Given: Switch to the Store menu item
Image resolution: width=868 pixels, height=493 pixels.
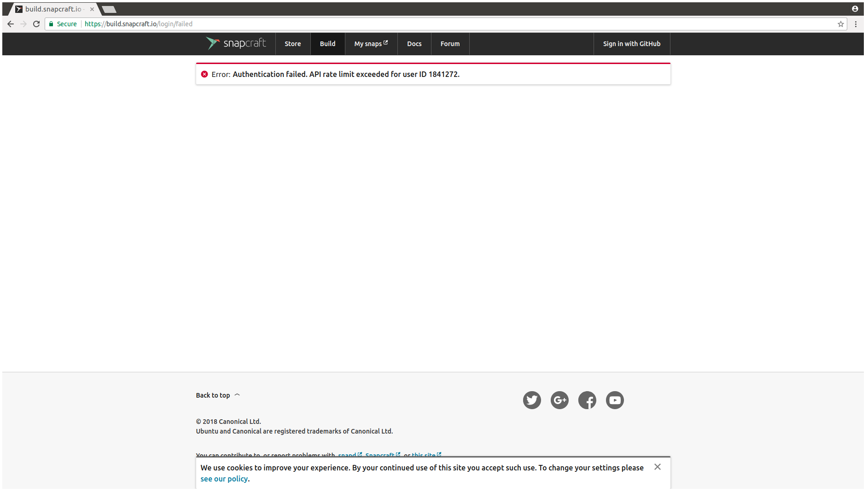Looking at the screenshot, I should point(292,44).
